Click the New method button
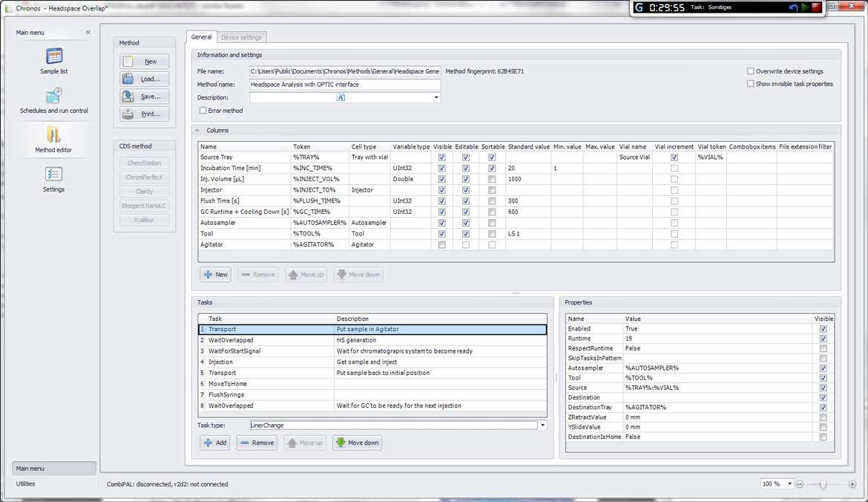 tap(145, 62)
